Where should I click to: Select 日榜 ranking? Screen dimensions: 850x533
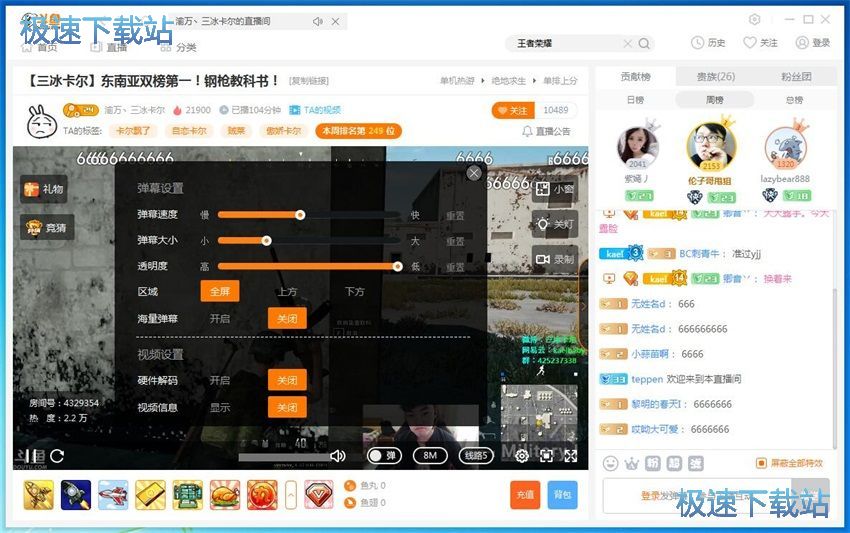(x=635, y=100)
